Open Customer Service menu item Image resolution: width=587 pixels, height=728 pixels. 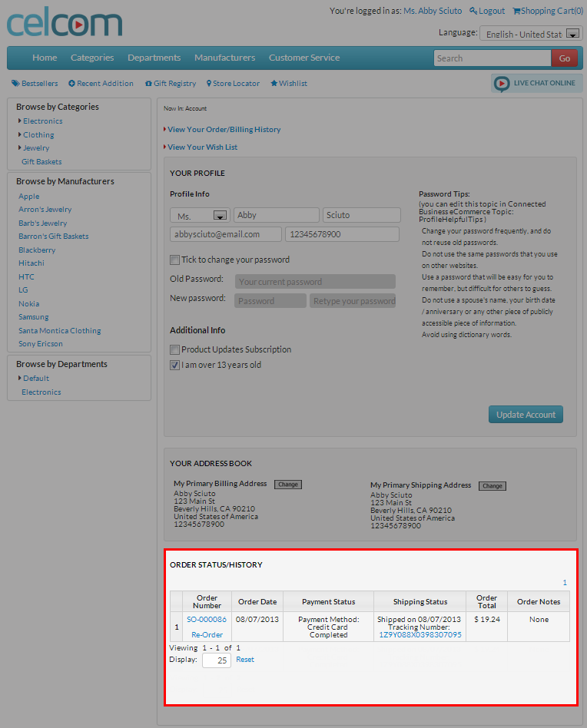coord(303,58)
